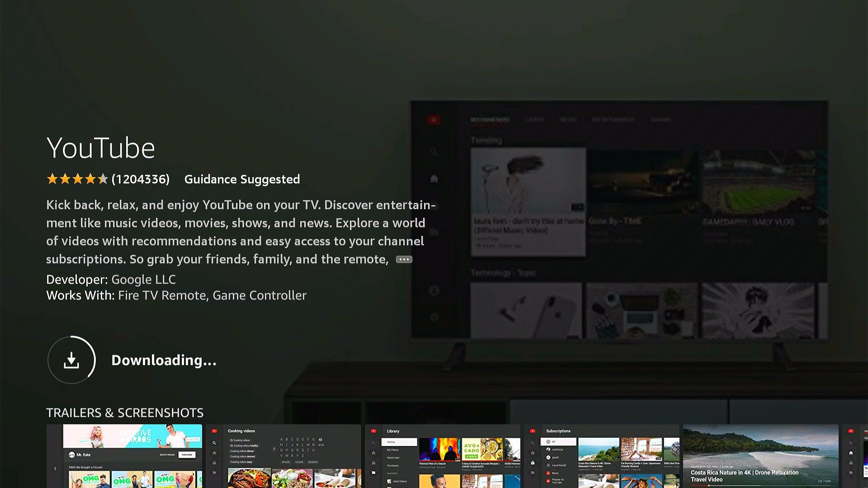
Task: Click the Guidance Suggested rating label
Action: coord(242,179)
